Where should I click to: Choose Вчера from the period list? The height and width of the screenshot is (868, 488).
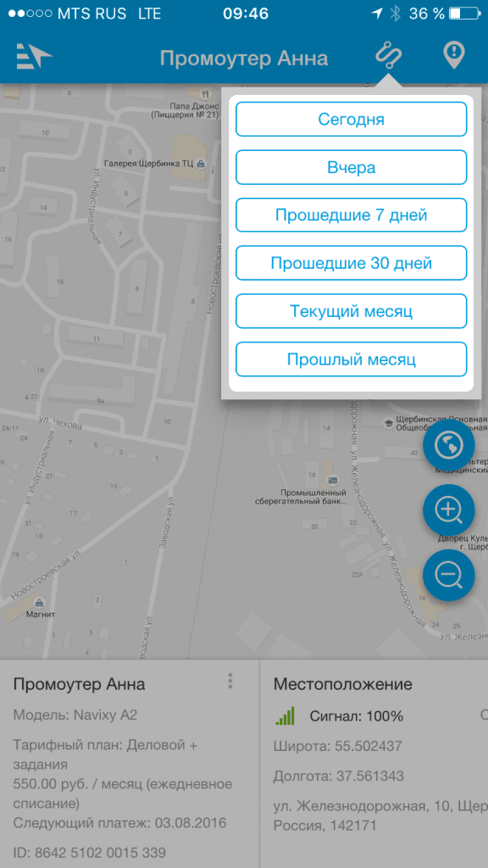[352, 167]
